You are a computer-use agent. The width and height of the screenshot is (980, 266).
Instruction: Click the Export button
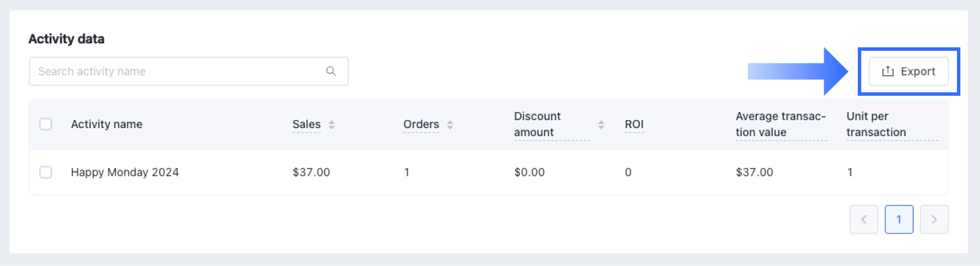(x=909, y=72)
